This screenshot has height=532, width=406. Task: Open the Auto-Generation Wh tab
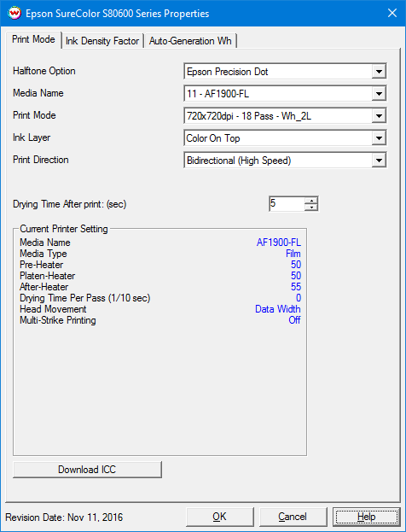click(190, 41)
